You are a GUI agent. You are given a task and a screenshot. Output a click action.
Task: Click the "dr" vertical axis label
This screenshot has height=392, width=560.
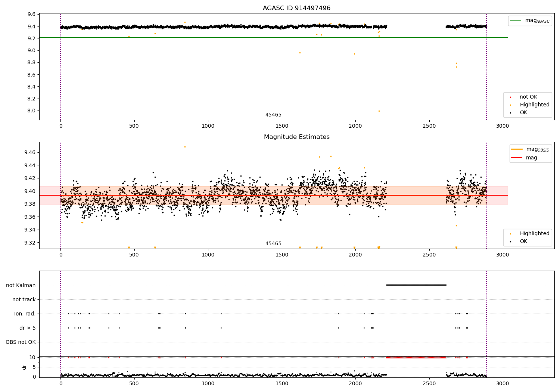click(x=24, y=367)
